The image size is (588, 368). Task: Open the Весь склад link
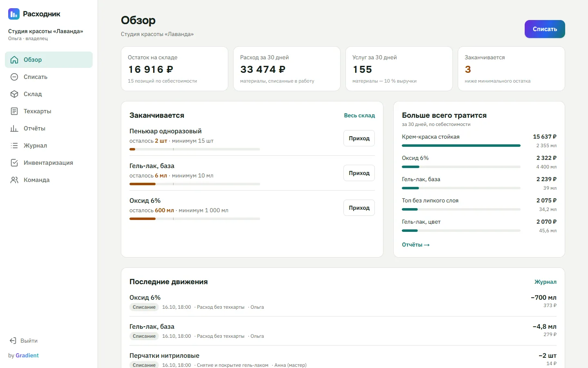tap(359, 115)
